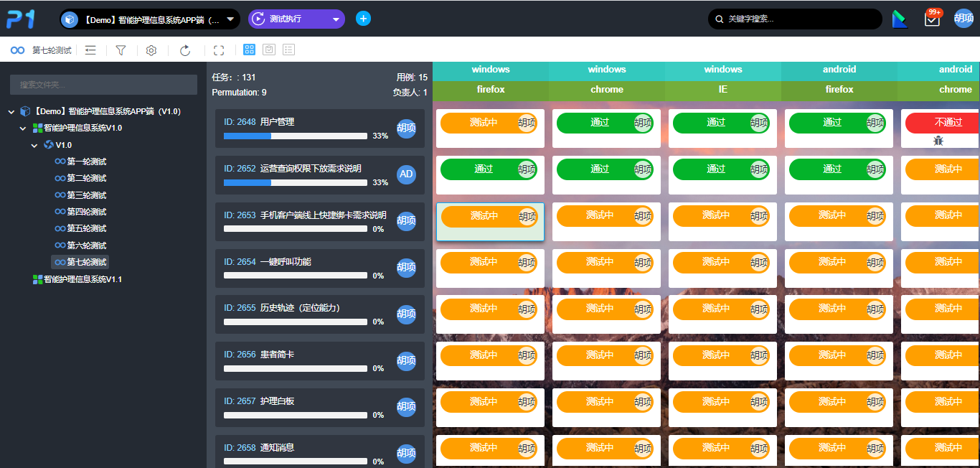The image size is (980, 468).
Task: Click the windows IE column header
Action: pyautogui.click(x=723, y=80)
